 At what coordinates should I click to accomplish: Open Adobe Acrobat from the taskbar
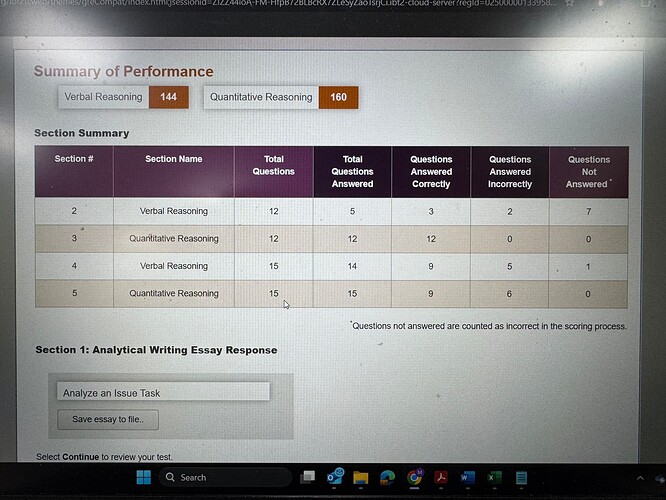point(441,478)
